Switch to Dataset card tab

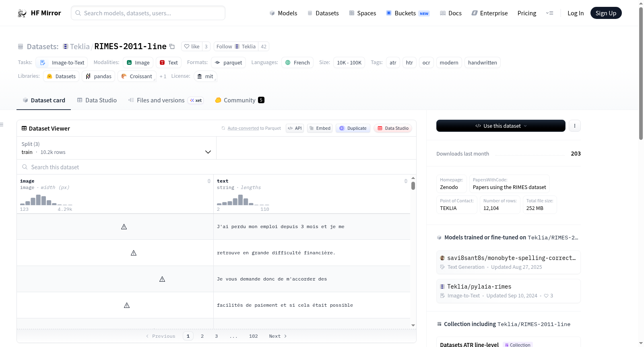pyautogui.click(x=43, y=100)
